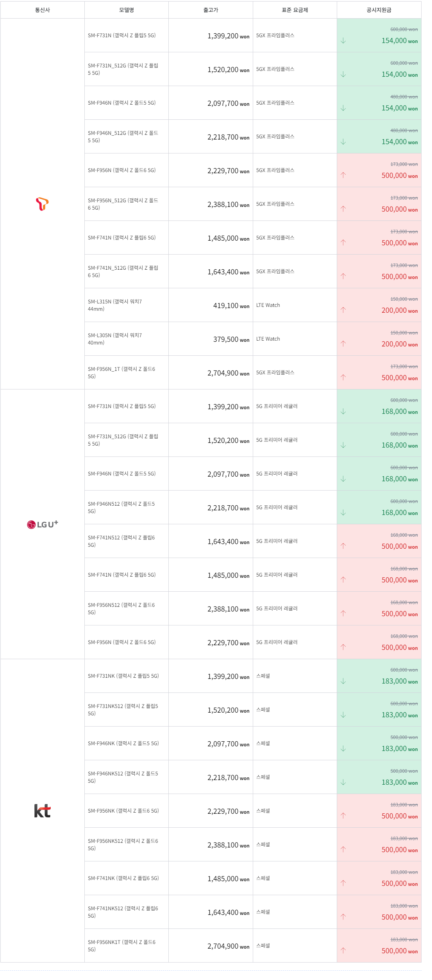
Task: Click the 공시지원금 column header
Action: 379,10
